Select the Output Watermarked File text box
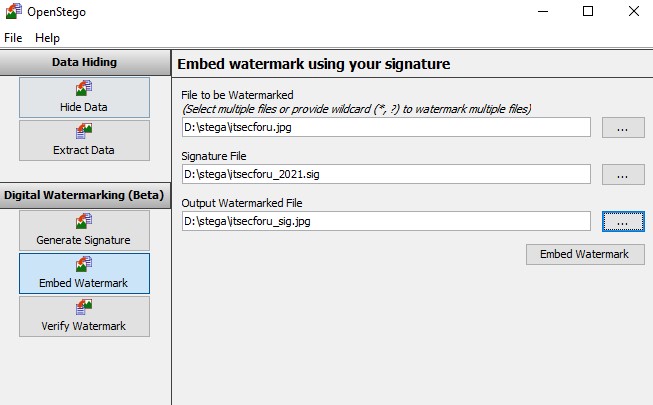 [x=386, y=221]
